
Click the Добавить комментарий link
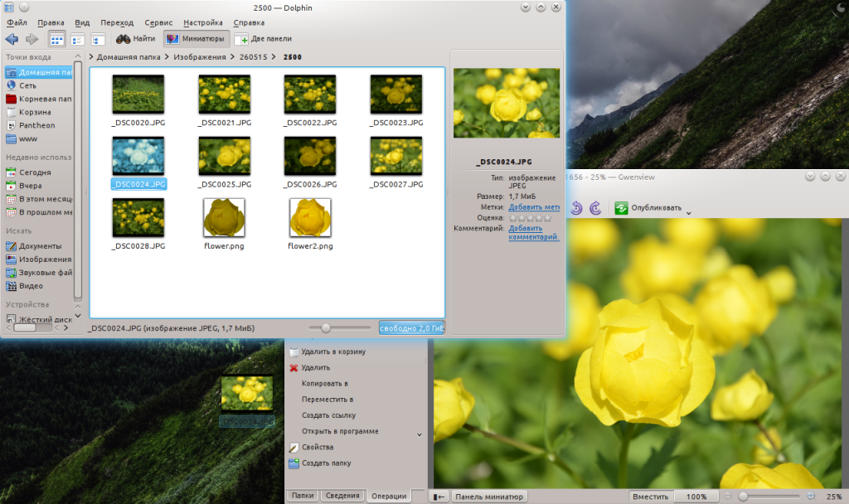coord(533,232)
